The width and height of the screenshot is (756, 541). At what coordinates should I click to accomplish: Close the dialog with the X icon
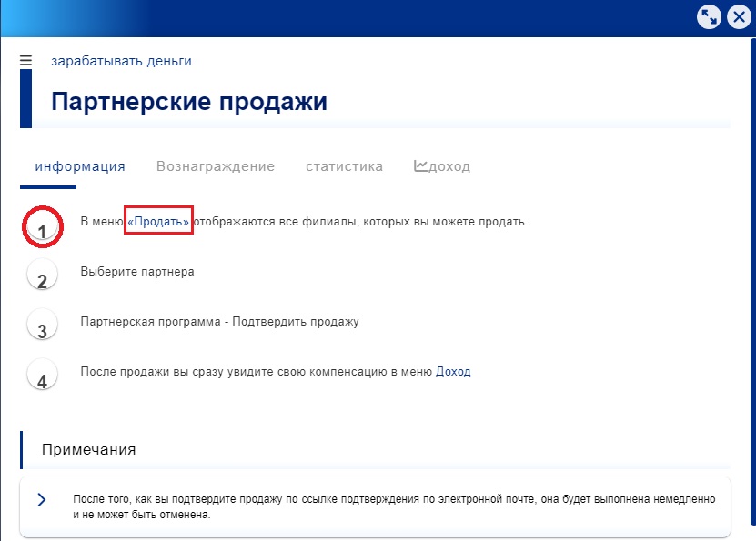739,17
